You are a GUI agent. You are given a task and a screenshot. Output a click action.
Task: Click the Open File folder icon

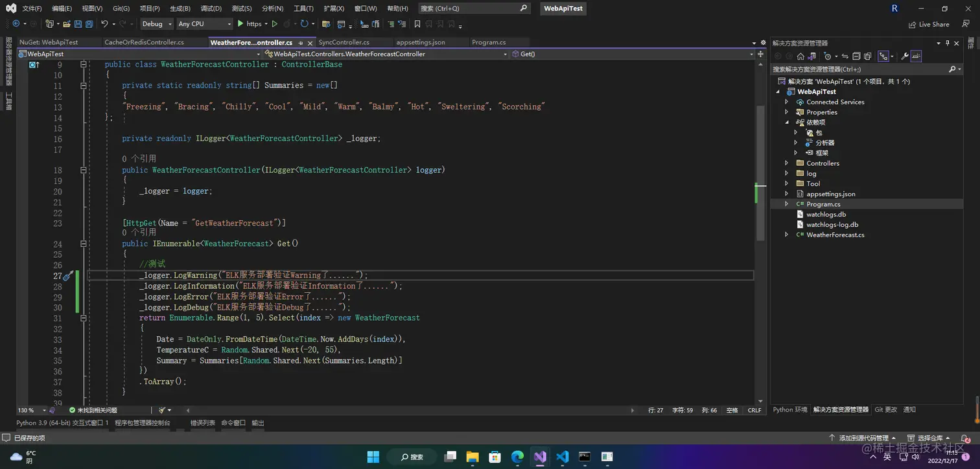[x=67, y=24]
